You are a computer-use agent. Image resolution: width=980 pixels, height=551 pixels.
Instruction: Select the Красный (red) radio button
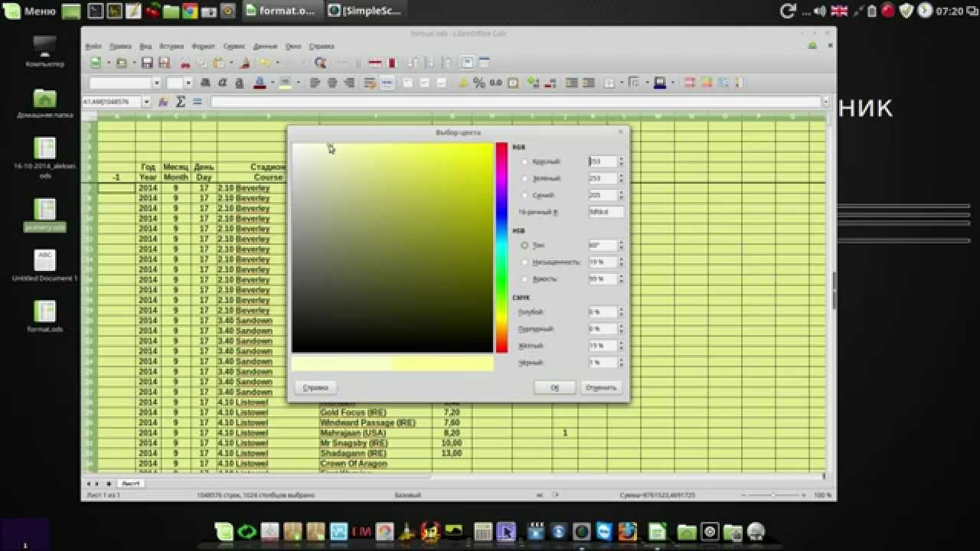(524, 162)
